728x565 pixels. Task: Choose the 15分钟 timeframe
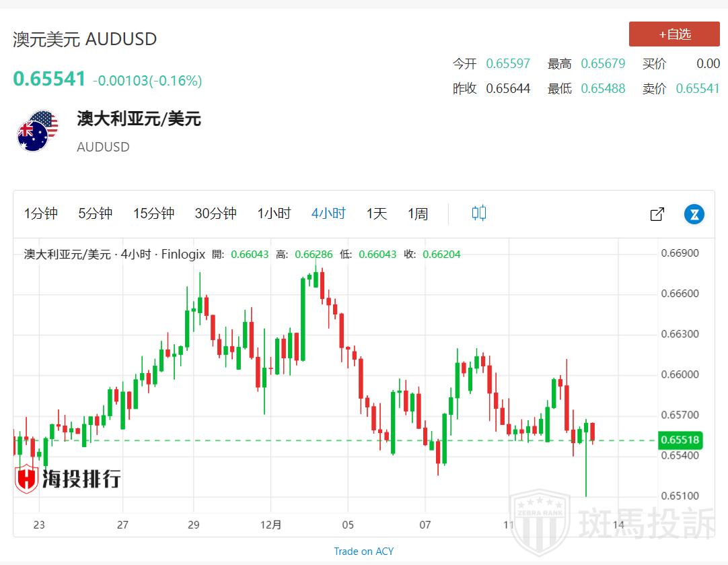click(x=153, y=213)
